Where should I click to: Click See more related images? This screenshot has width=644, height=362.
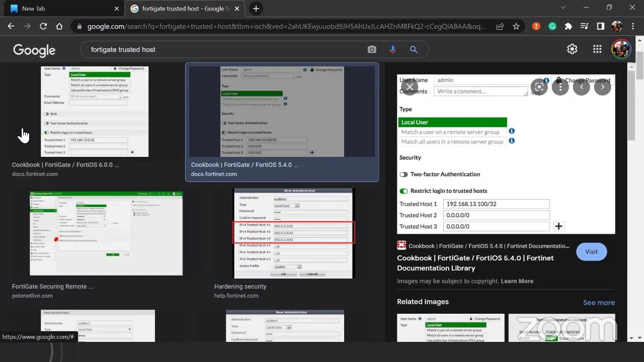(x=599, y=303)
